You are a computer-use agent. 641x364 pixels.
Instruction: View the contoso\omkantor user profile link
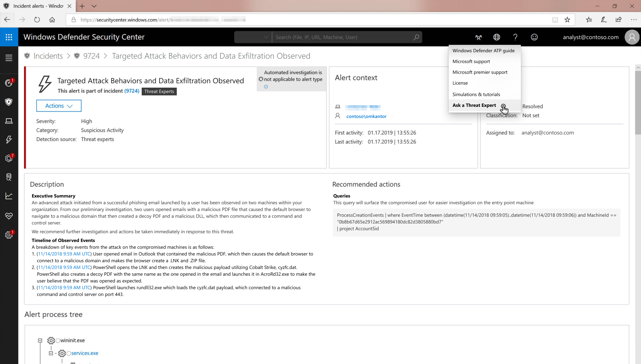point(366,116)
